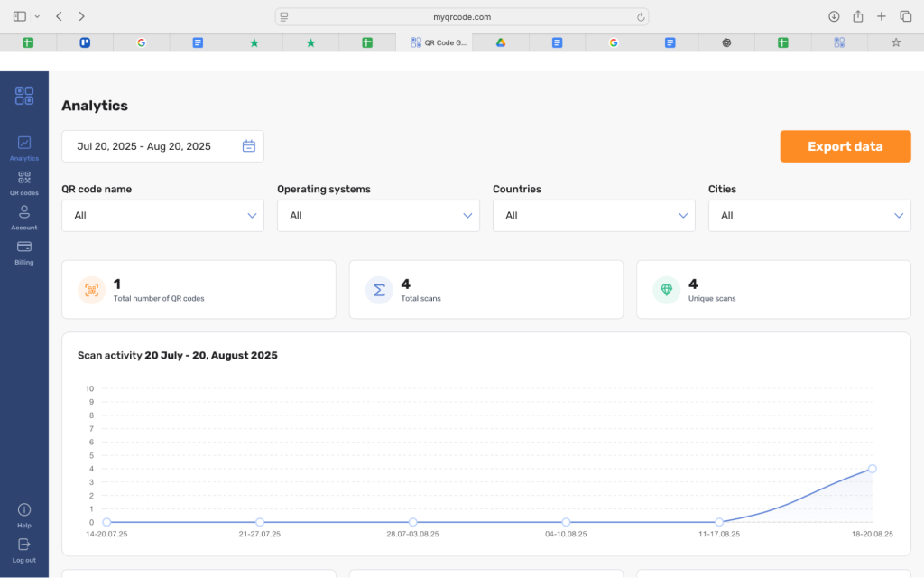Open the calendar icon in the date picker

(x=249, y=145)
